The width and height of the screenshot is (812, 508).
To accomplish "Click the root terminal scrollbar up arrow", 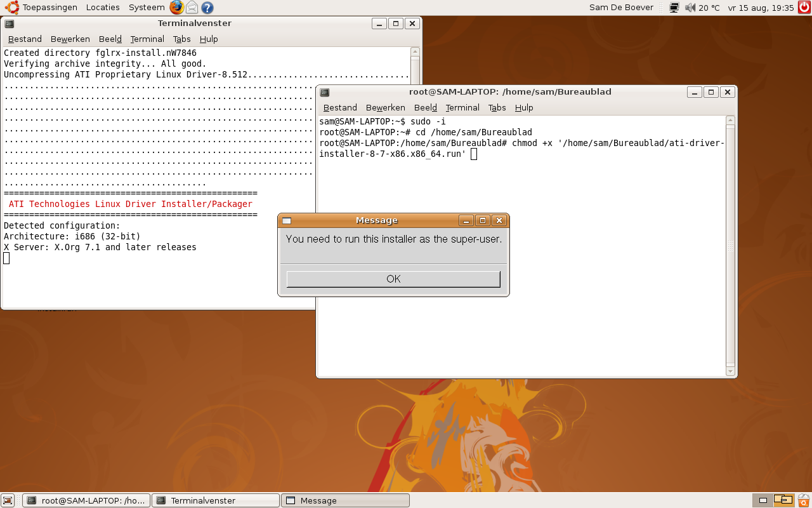I will 730,121.
